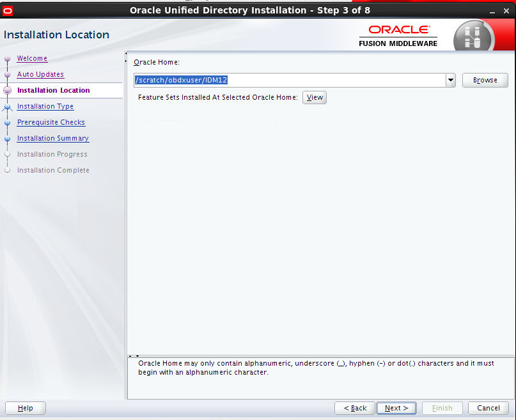Cancel the installation
The height and width of the screenshot is (420, 516).
pos(489,408)
